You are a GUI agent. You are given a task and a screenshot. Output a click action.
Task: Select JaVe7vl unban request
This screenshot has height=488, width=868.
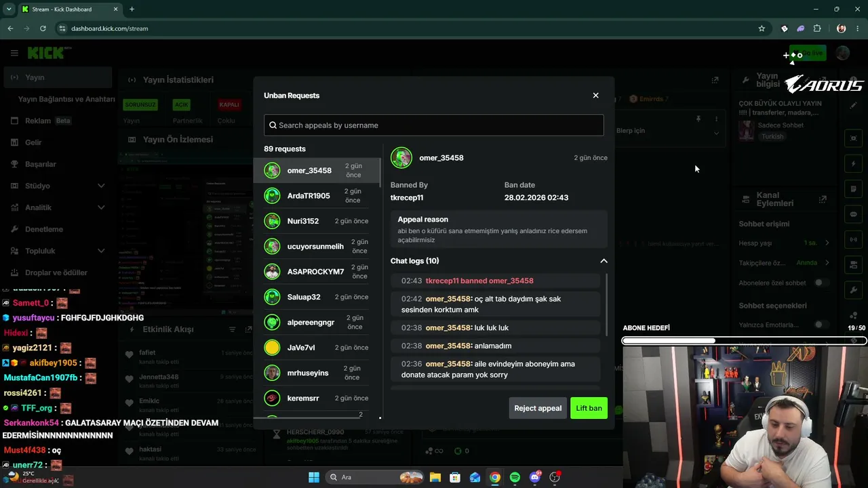[317, 348]
